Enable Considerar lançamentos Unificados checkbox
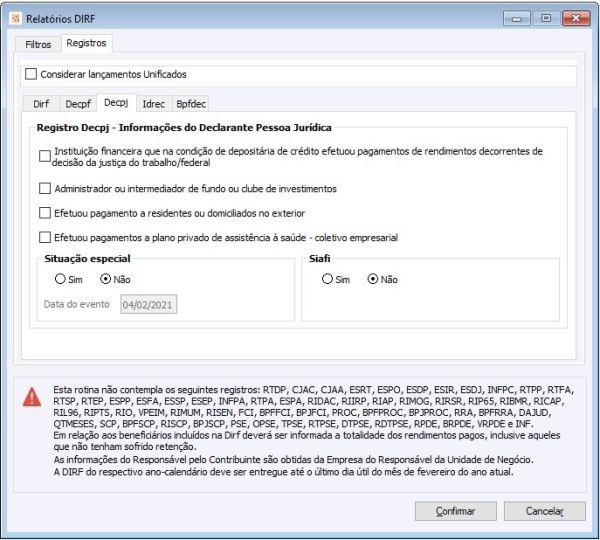 point(31,74)
